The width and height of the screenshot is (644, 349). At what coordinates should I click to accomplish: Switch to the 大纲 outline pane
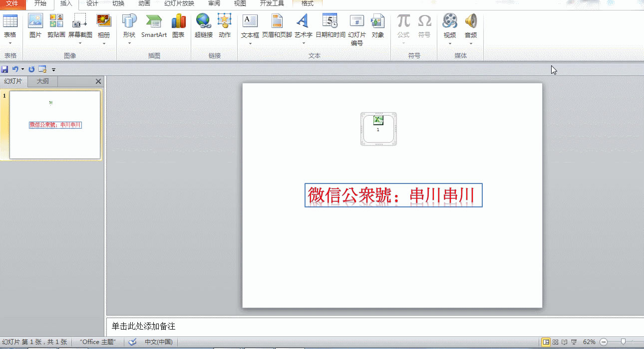(x=42, y=81)
